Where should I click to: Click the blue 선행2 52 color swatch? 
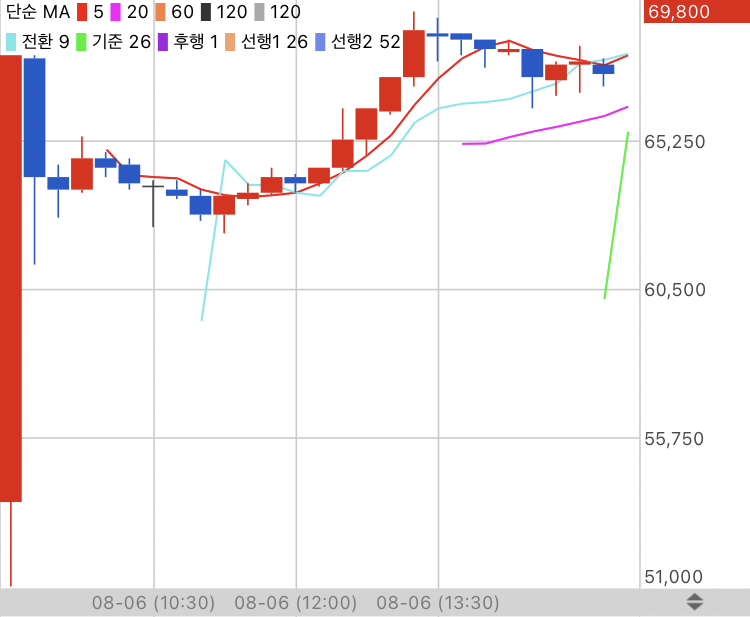[x=320, y=42]
